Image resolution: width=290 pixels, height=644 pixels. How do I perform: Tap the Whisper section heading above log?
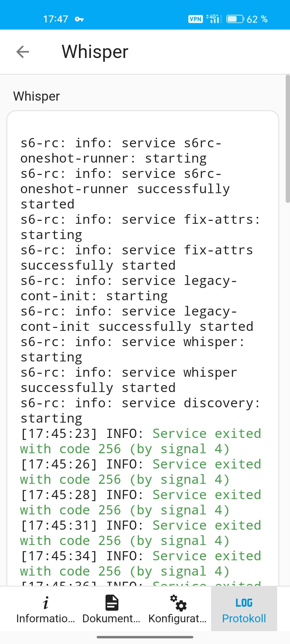(37, 96)
